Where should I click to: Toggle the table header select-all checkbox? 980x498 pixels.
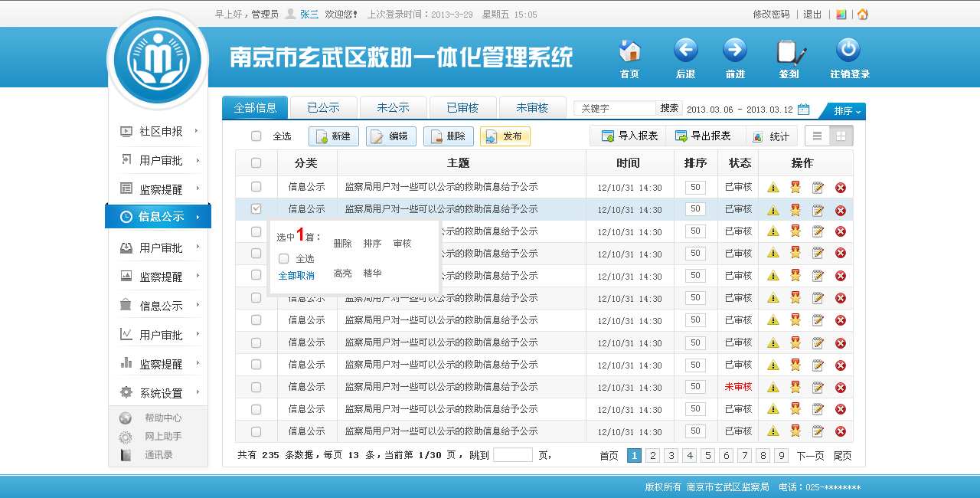click(256, 163)
